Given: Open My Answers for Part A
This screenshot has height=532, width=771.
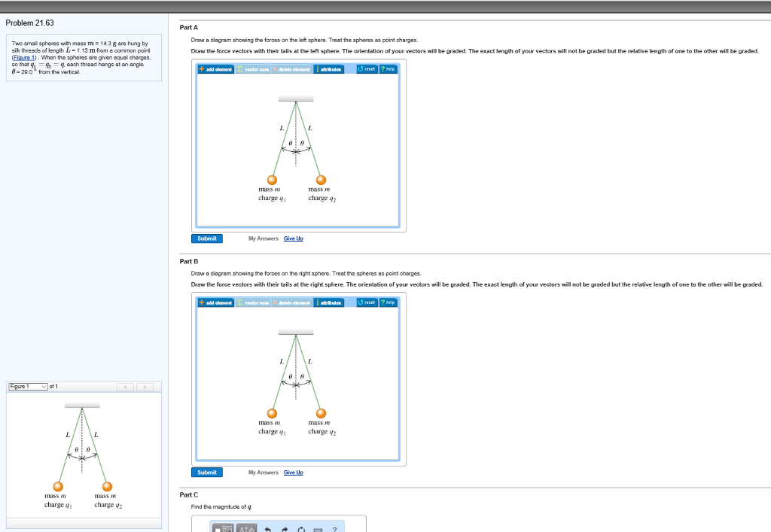Looking at the screenshot, I should 264,239.
